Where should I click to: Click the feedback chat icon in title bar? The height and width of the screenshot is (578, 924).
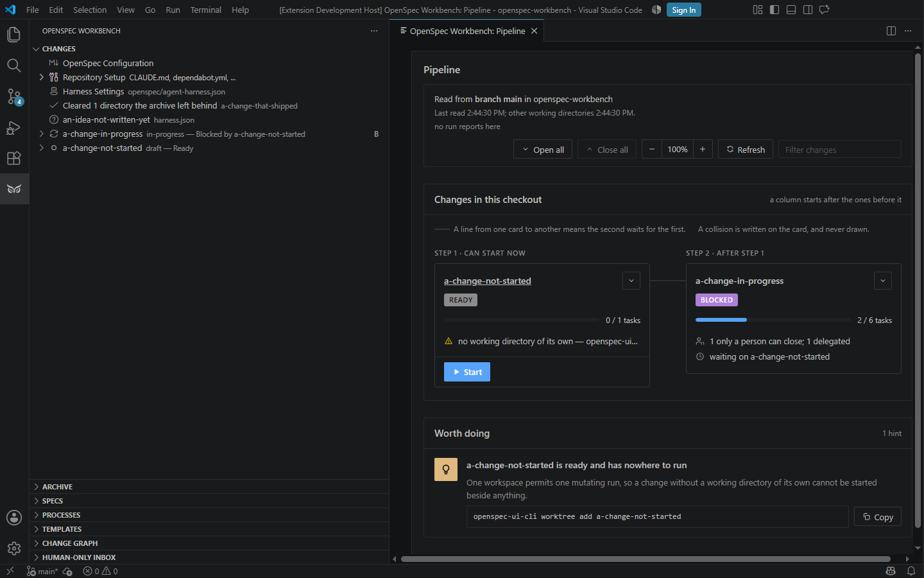[825, 10]
